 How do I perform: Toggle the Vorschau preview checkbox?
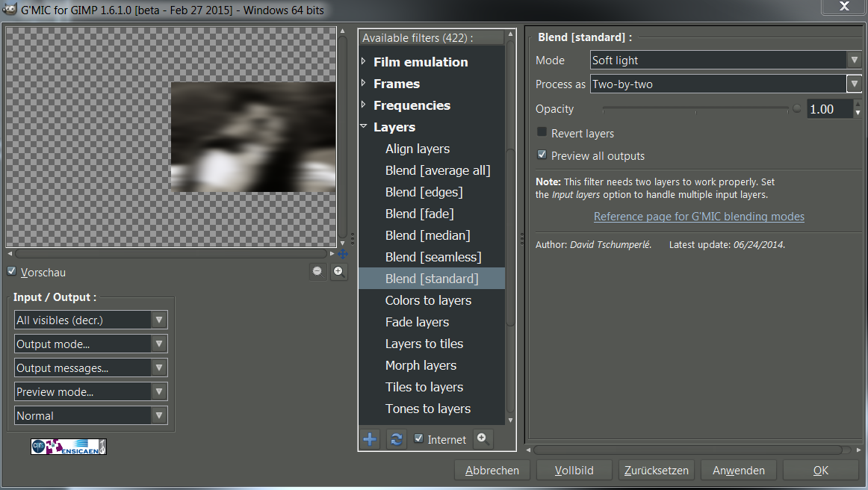[12, 271]
